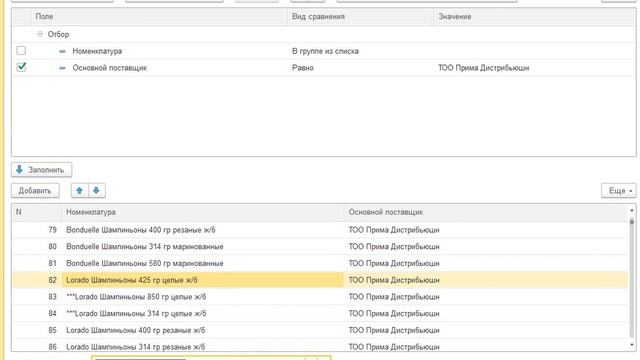Image resolution: width=640 pixels, height=360 pixels.
Task: Select 'Bonduelle Шампиньоны 314 гр маринованные'
Action: coord(144,247)
